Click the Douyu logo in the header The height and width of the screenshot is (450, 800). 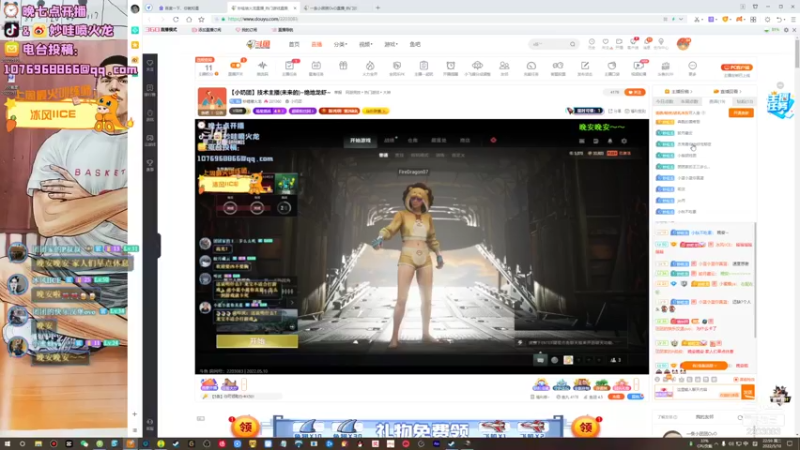259,44
